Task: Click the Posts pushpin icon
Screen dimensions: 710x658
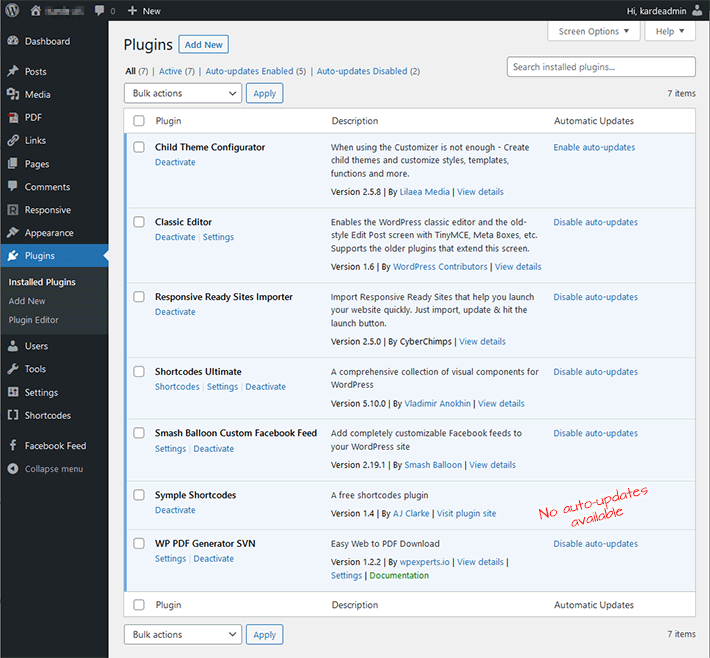Action: 13,71
